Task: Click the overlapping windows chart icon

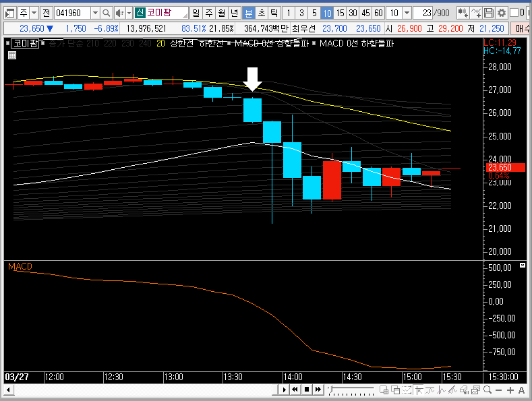Action: (395, 390)
